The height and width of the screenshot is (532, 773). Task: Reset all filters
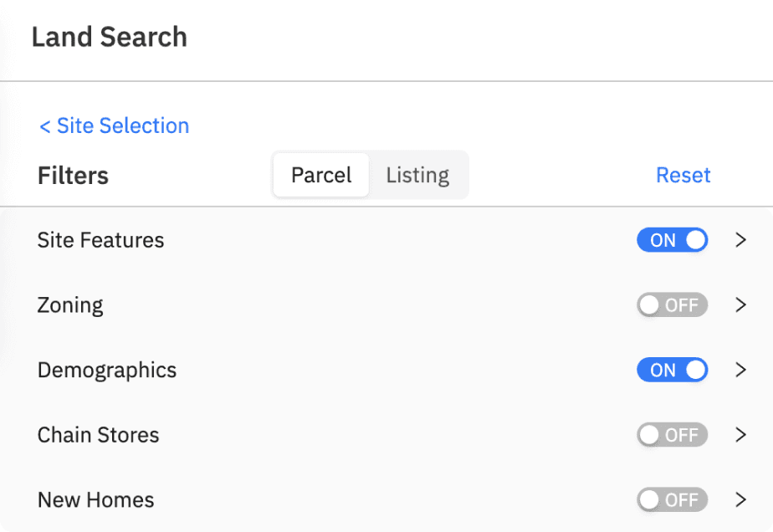pos(683,175)
